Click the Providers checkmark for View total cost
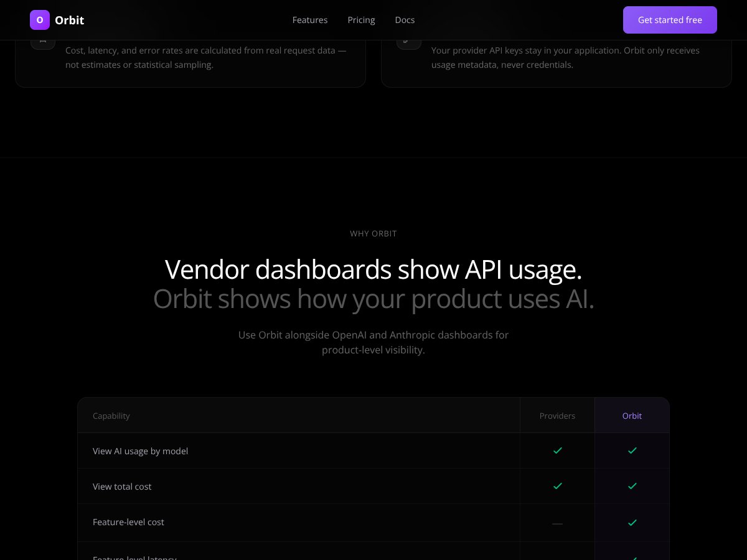The width and height of the screenshot is (747, 560). click(557, 486)
